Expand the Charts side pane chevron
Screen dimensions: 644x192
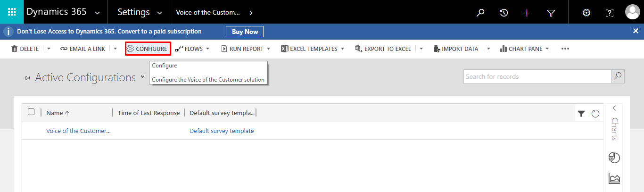614,109
